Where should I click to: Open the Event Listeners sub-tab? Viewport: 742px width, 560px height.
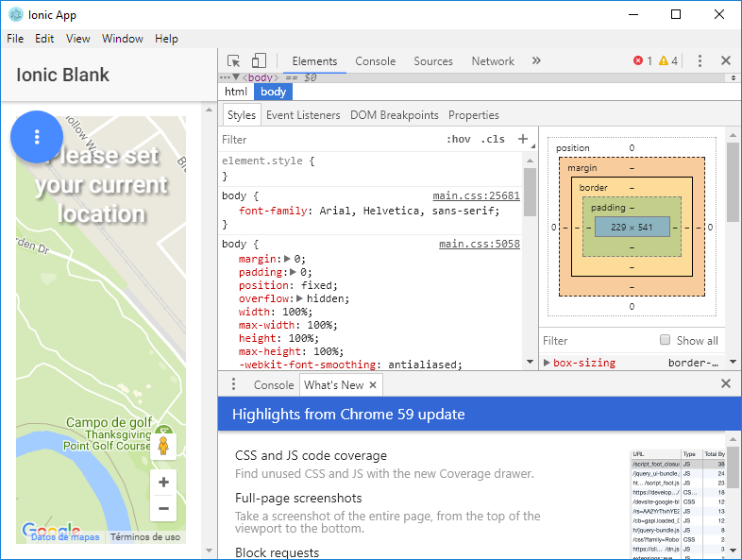pyautogui.click(x=303, y=115)
